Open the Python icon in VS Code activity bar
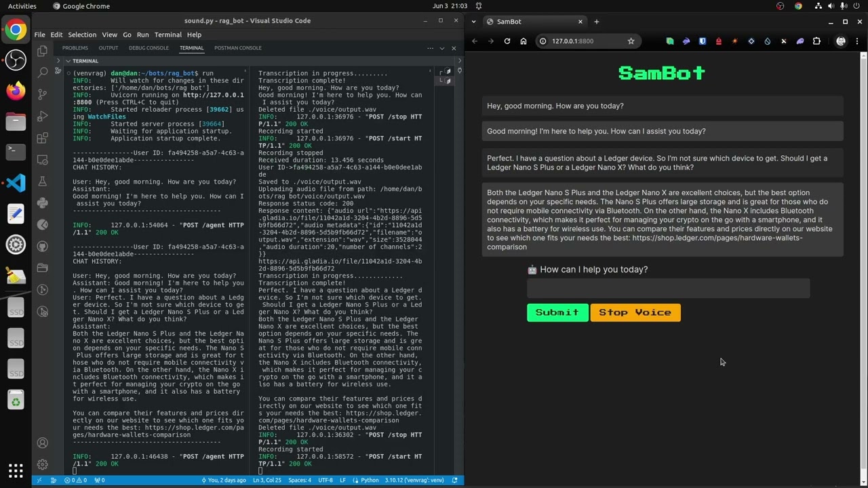The height and width of the screenshot is (488, 868). tap(42, 203)
